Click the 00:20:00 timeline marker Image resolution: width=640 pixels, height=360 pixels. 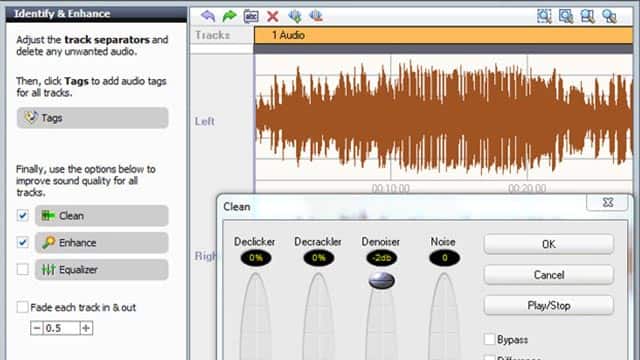(x=527, y=188)
